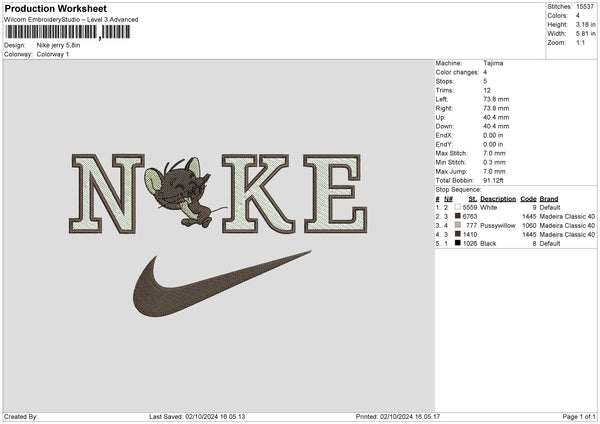Click the Total Bobbin value 91.12ft

pyautogui.click(x=493, y=181)
